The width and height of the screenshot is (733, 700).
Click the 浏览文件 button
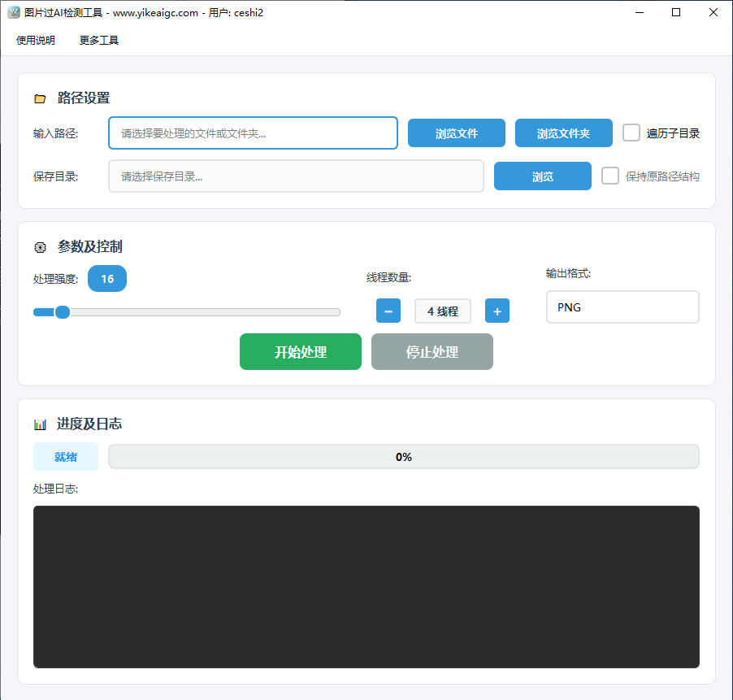coord(457,133)
